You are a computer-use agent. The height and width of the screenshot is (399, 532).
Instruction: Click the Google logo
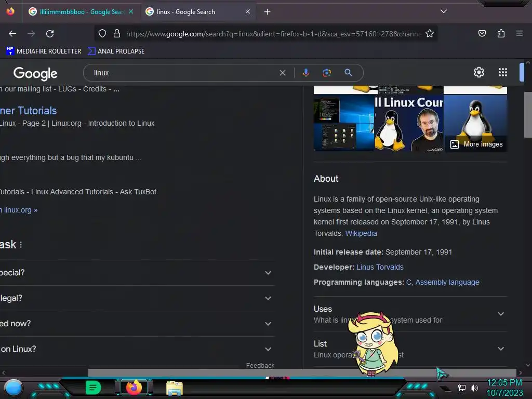click(35, 73)
